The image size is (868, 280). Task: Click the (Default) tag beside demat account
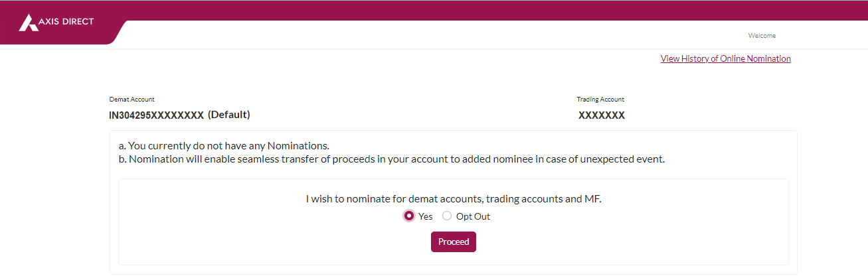click(x=228, y=115)
